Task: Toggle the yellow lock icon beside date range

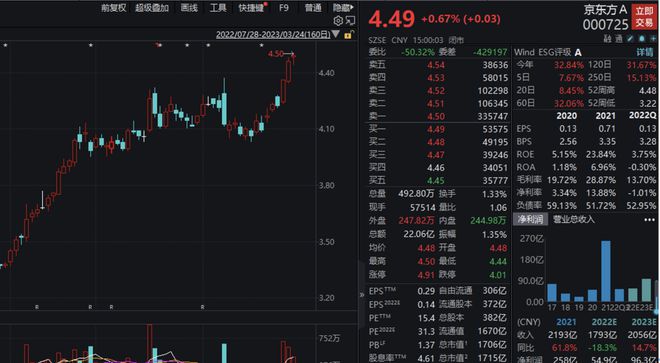Action: (x=349, y=35)
